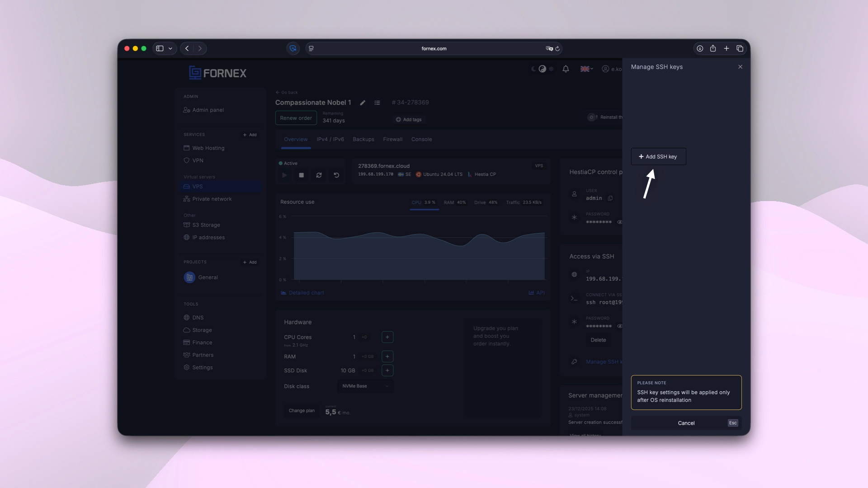Select the auto theme yin-yang icon
The height and width of the screenshot is (488, 868).
(x=542, y=69)
